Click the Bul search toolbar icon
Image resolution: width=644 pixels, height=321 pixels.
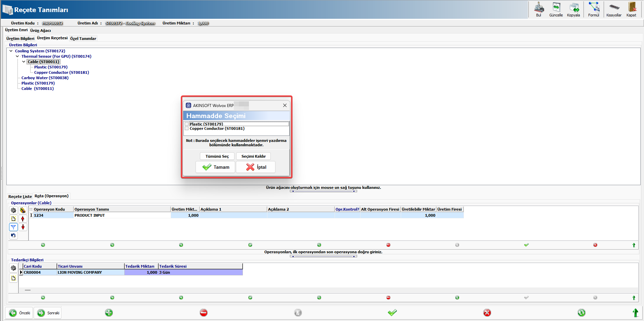tap(539, 9)
